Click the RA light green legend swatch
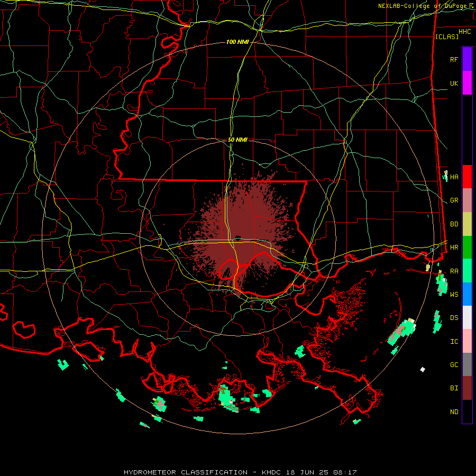Viewport: 476px width, 476px height. click(467, 271)
